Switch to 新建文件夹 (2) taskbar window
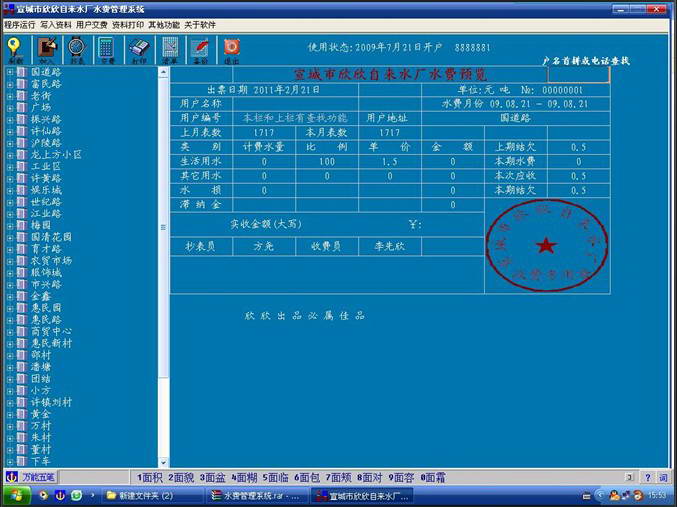 click(153, 496)
